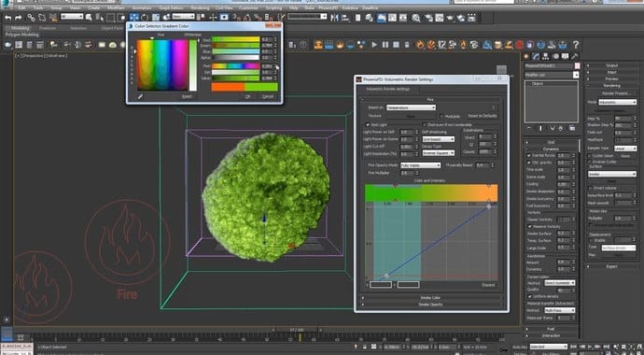This screenshot has width=644, height=355.
Task: Expand the Smoke Color rollout
Action: (x=430, y=297)
